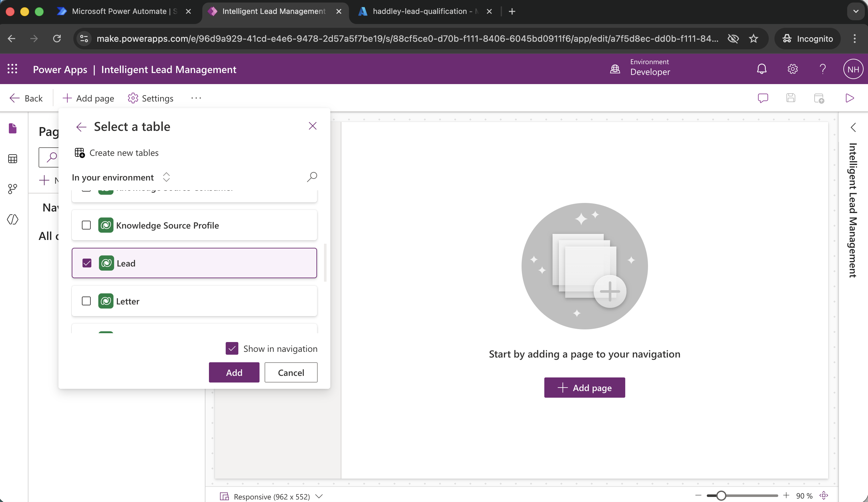The image size is (868, 502).
Task: Click the purple Add button
Action: click(x=234, y=372)
